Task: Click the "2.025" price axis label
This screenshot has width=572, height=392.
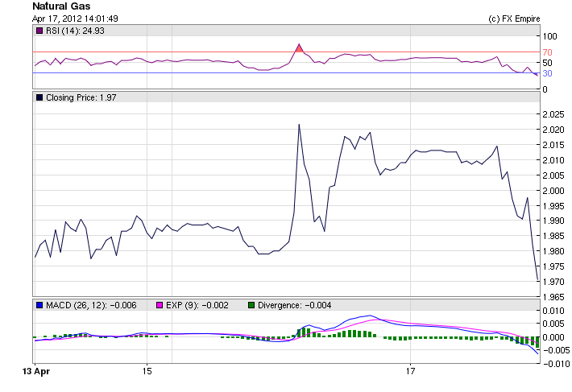Action: [x=553, y=115]
